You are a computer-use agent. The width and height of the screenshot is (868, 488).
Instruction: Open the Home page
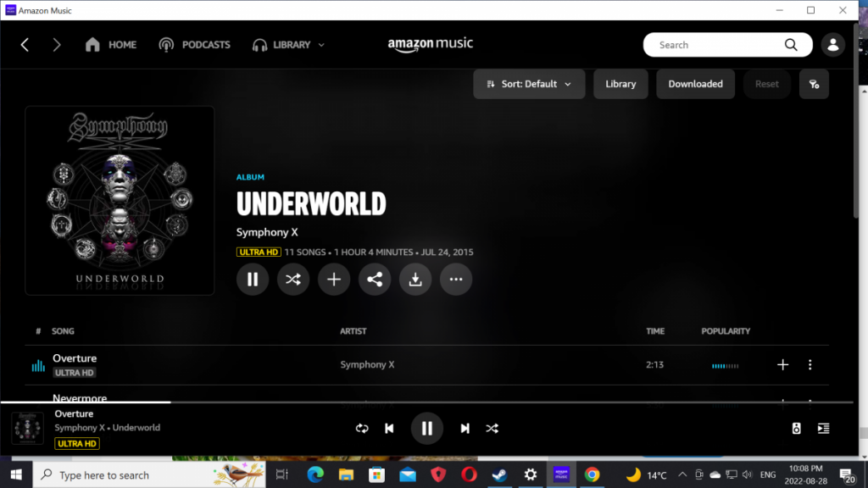(x=111, y=45)
